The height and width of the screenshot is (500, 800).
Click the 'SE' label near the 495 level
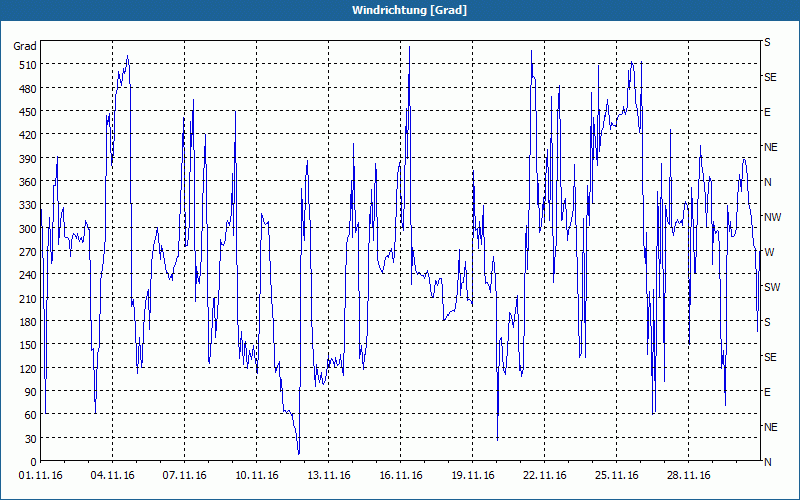pos(770,77)
